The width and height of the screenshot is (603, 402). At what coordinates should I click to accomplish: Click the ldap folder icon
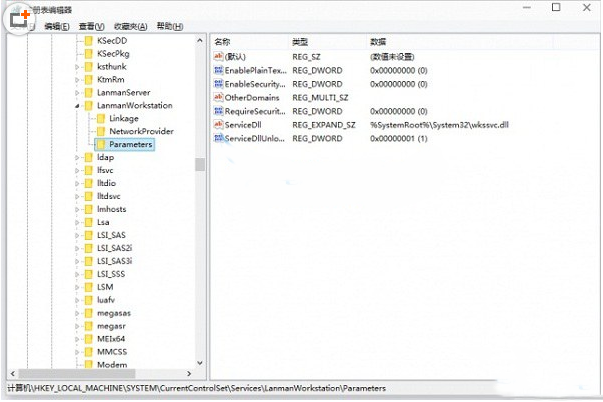coord(89,157)
